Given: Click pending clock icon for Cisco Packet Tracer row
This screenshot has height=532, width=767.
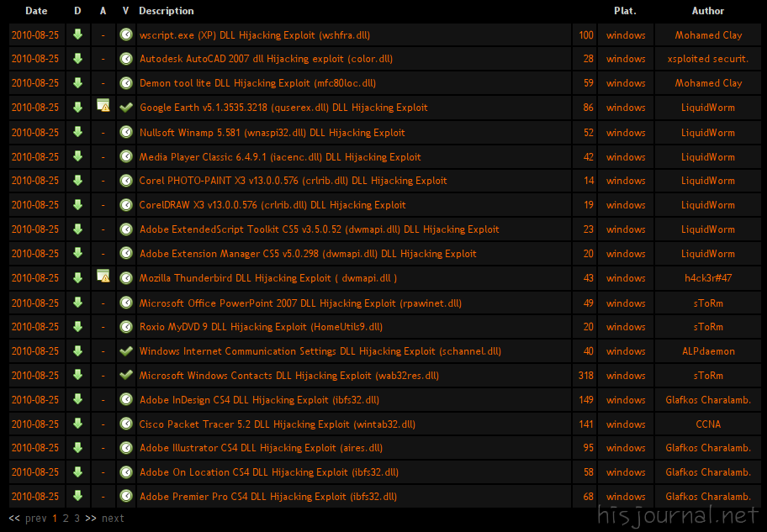Looking at the screenshot, I should (x=126, y=424).
